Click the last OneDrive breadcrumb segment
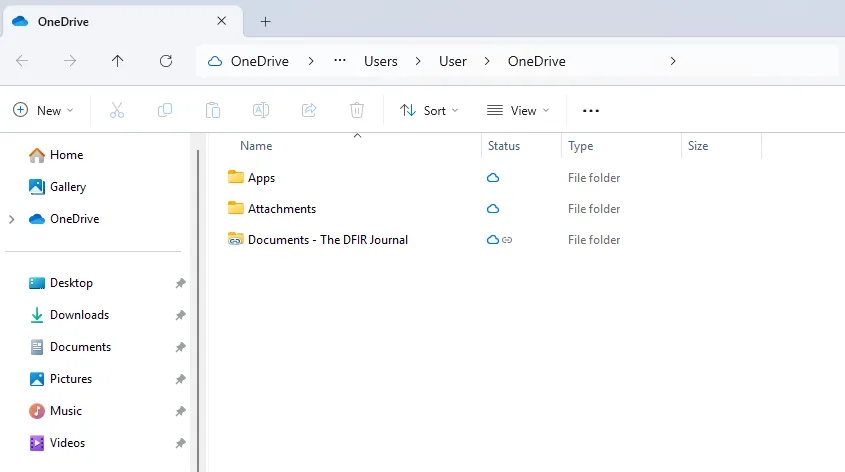 (x=537, y=61)
